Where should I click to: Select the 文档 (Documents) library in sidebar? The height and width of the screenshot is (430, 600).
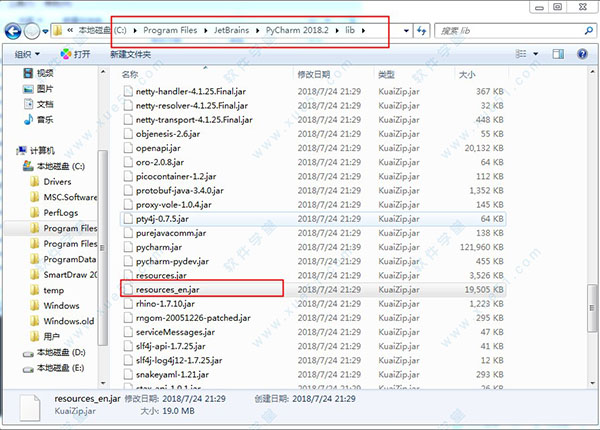click(x=46, y=104)
